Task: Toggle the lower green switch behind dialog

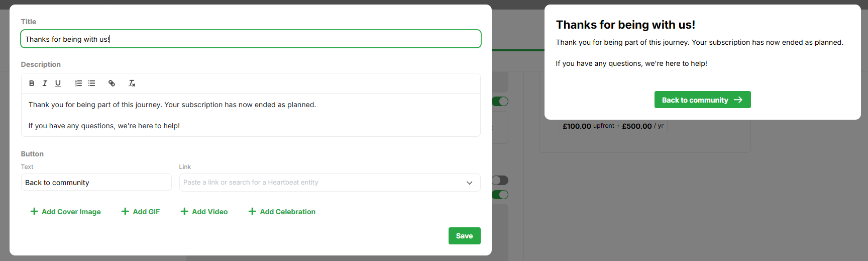Action: click(500, 195)
